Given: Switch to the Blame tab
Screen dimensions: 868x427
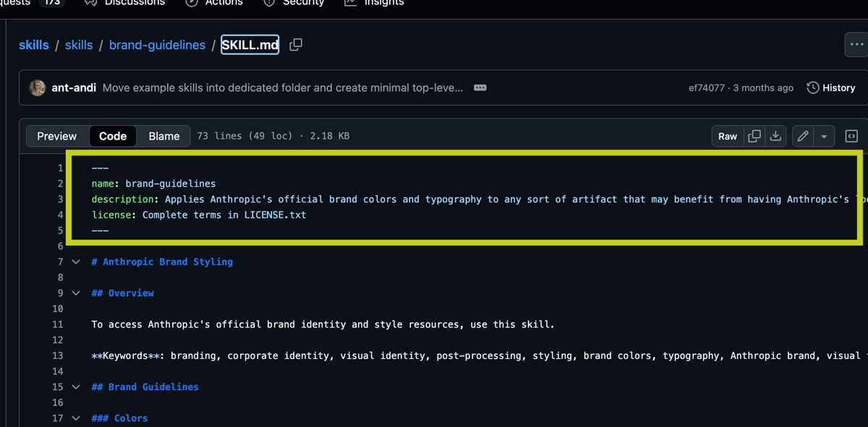Looking at the screenshot, I should point(164,136).
